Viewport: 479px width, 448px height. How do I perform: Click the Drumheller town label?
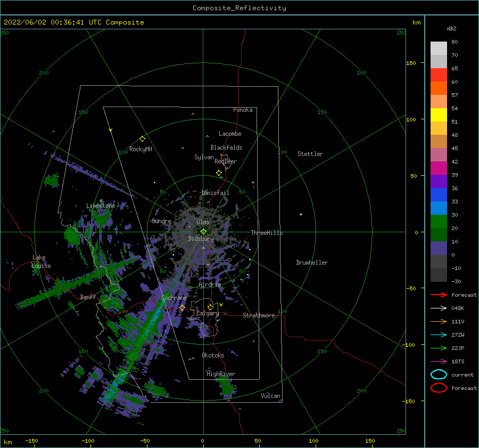pyautogui.click(x=312, y=263)
